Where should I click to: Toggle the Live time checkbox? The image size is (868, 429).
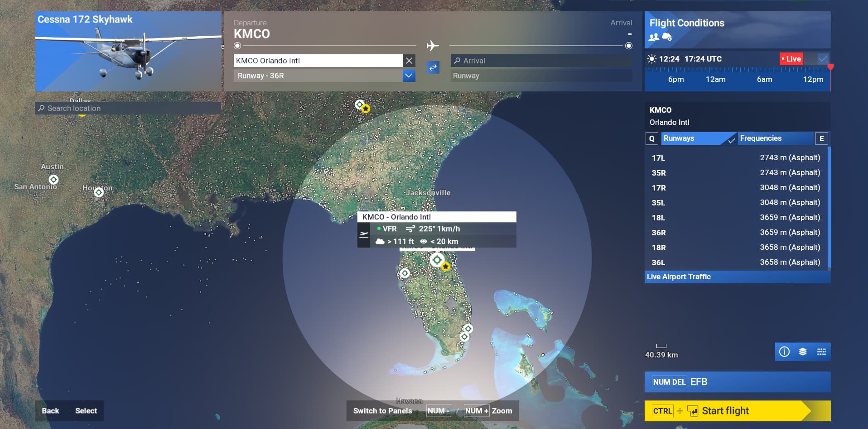823,59
